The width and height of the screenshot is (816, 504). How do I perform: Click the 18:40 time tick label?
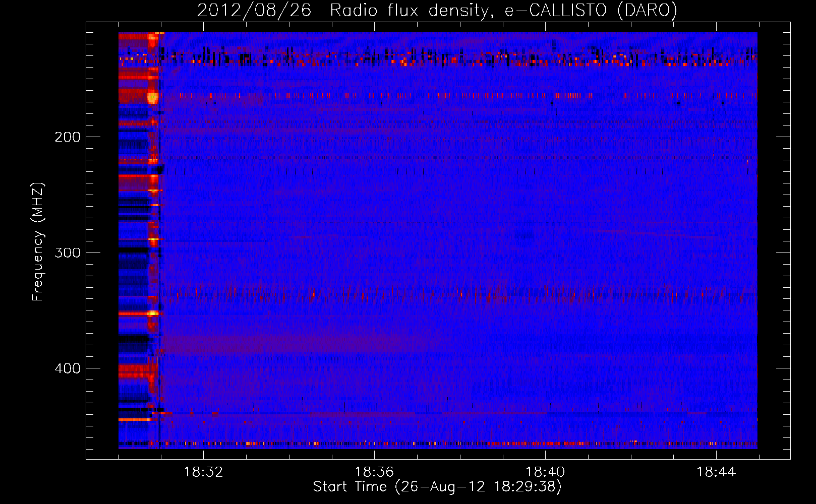pos(545,472)
